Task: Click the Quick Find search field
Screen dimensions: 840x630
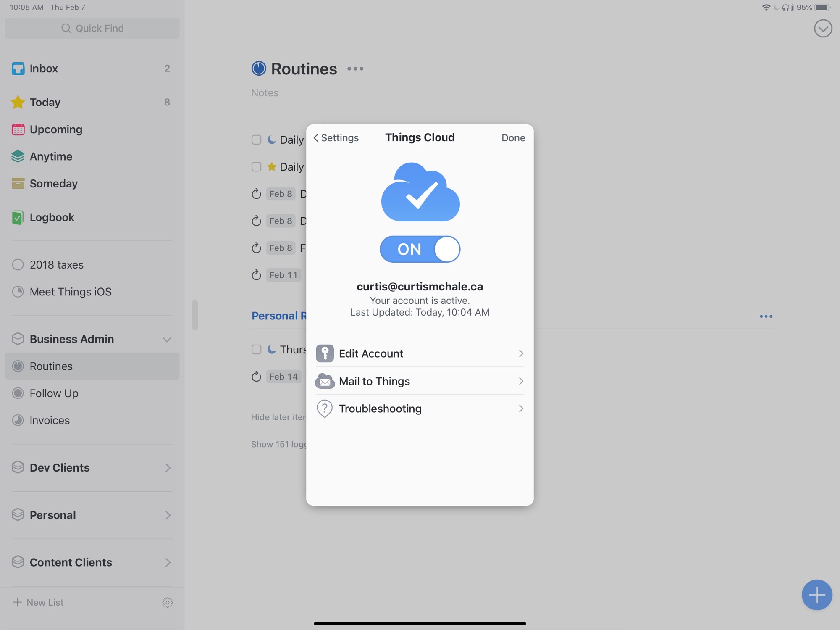Action: pyautogui.click(x=92, y=28)
